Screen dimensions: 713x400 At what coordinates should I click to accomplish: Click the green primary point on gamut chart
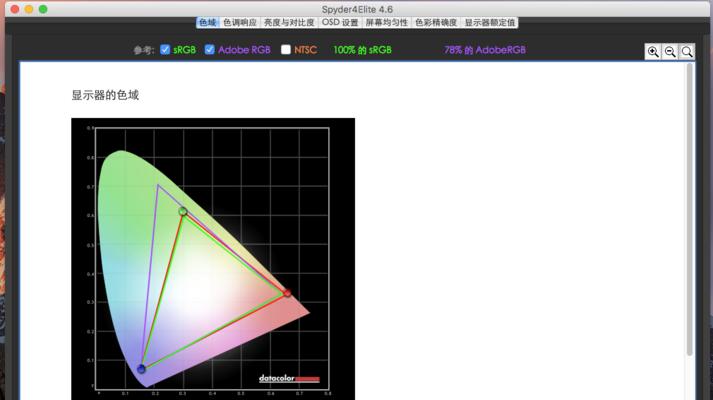point(183,211)
